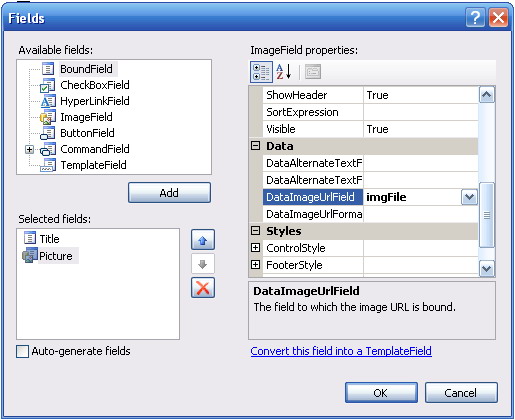Collapse the Data property category
This screenshot has height=420, width=515.
click(255, 146)
